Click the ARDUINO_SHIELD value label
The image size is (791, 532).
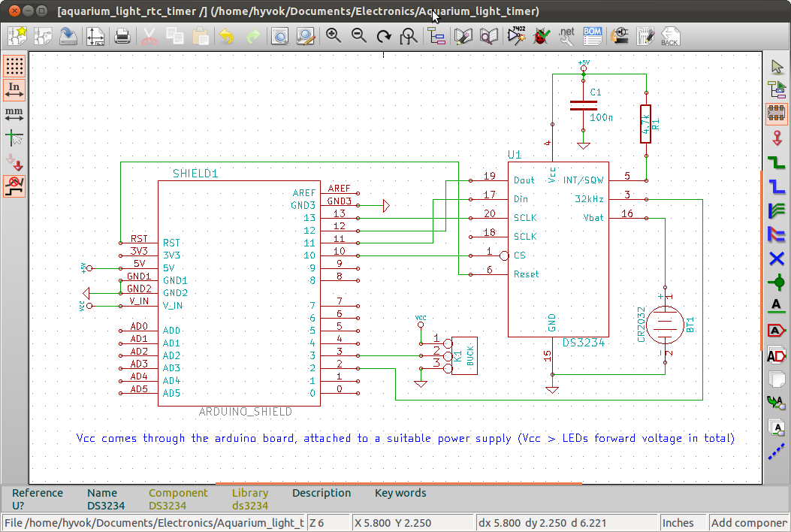point(245,412)
